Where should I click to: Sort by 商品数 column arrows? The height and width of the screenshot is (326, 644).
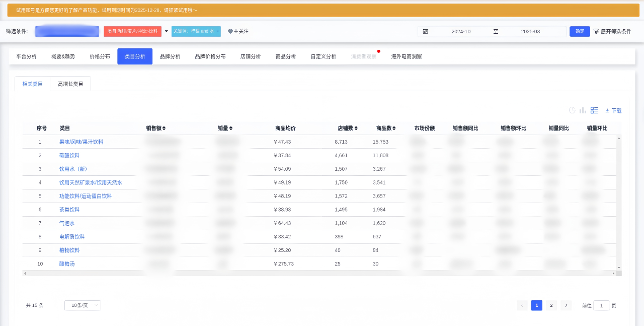(394, 128)
